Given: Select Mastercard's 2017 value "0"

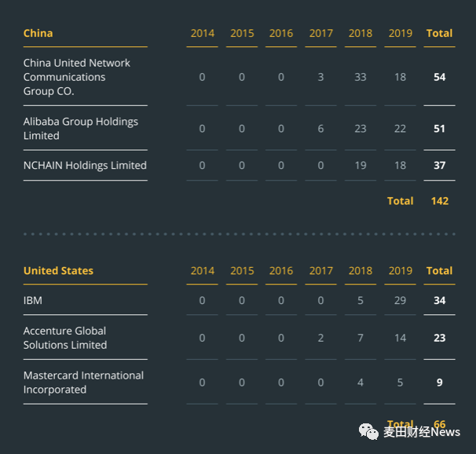Looking at the screenshot, I should (x=321, y=383).
